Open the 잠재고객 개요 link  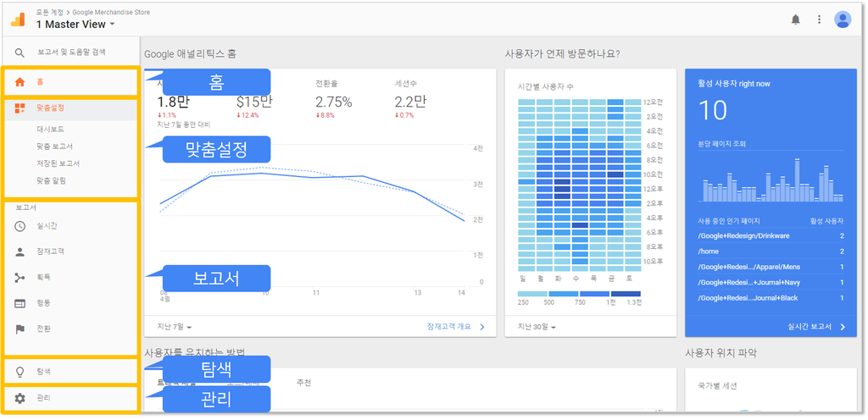(449, 327)
